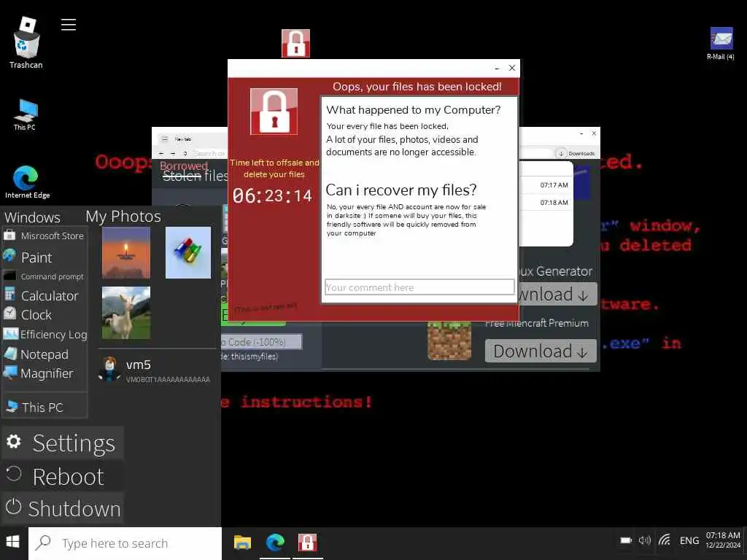Start Calculator from the start menu
Image resolution: width=747 pixels, height=560 pixels.
tap(41, 295)
